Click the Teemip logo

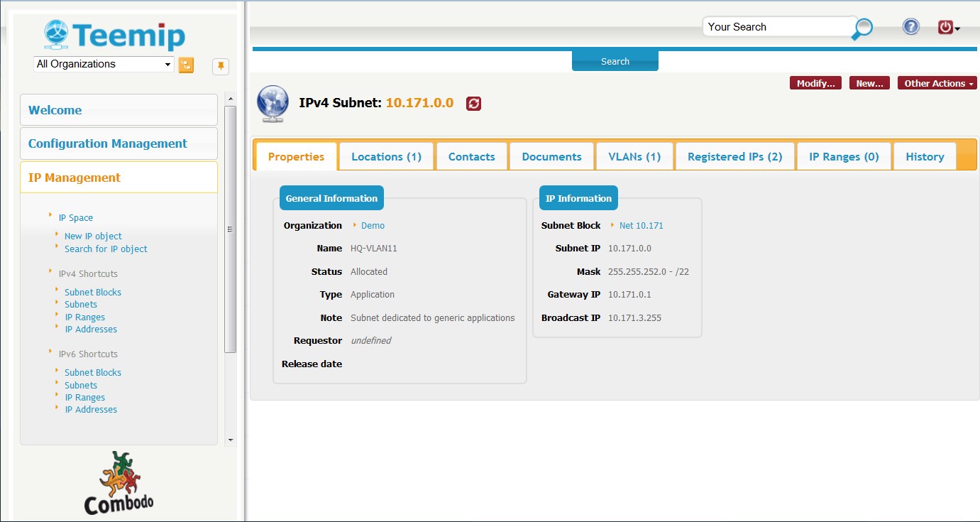point(114,35)
